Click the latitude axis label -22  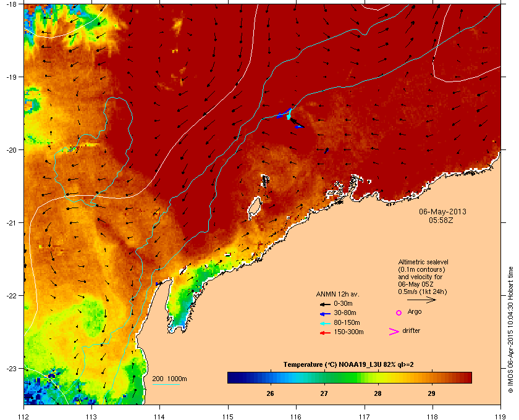(x=11, y=296)
